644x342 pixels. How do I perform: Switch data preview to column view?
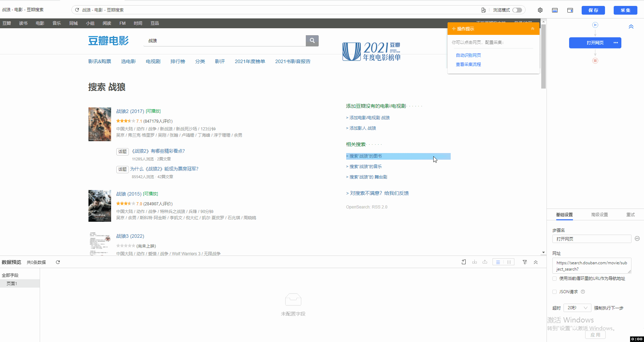tap(509, 262)
